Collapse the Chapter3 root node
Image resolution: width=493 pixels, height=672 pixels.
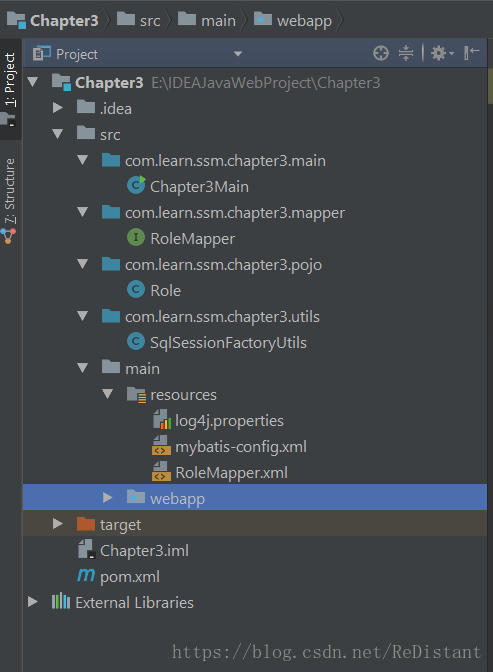pyautogui.click(x=33, y=82)
